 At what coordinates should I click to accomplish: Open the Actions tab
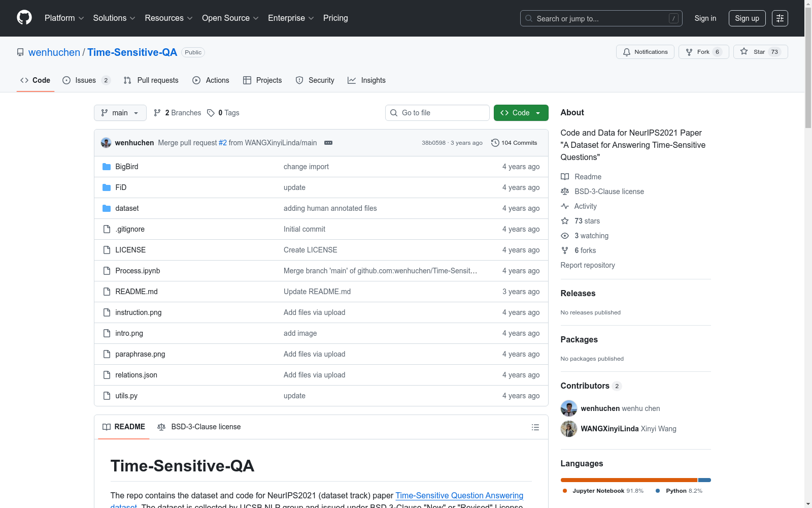211,80
